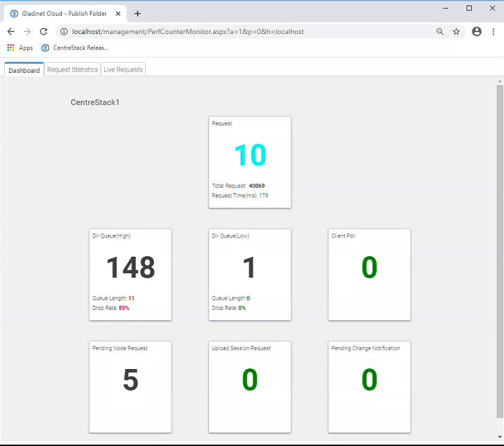The width and height of the screenshot is (504, 446).
Task: Select the Dashboard tab
Action: pos(24,70)
